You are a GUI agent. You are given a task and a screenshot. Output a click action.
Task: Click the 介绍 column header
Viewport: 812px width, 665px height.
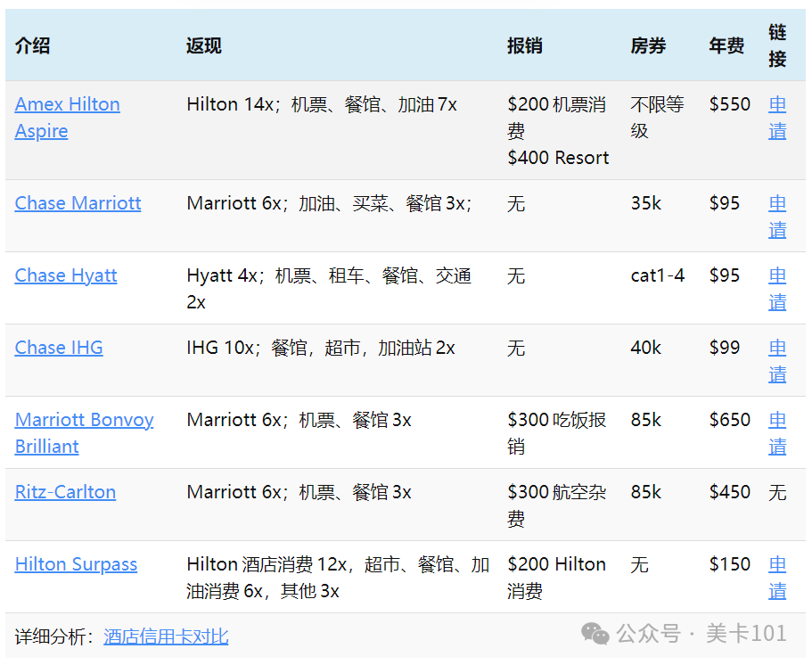pyautogui.click(x=32, y=45)
